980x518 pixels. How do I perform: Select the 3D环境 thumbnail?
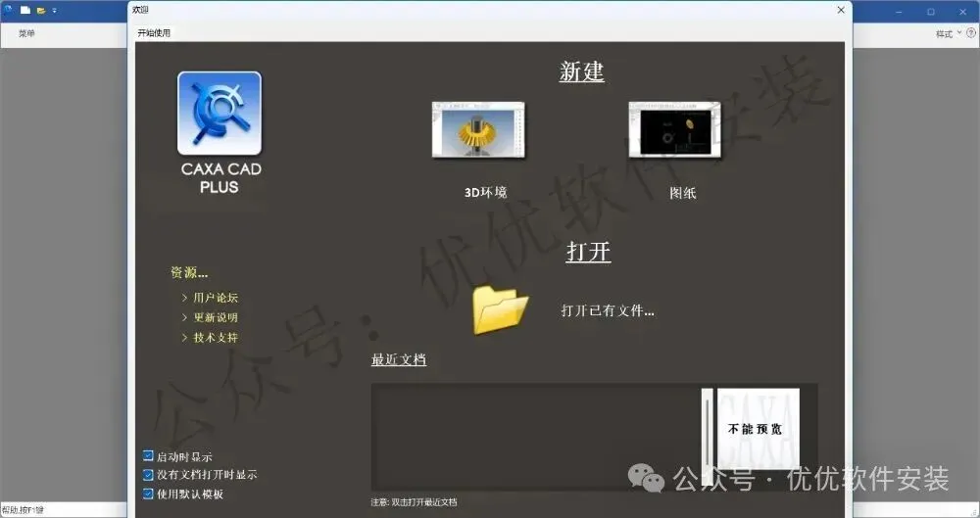(478, 130)
